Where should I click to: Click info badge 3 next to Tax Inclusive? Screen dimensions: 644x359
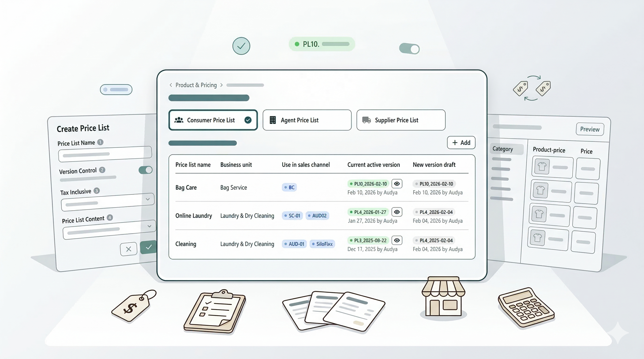96,191
